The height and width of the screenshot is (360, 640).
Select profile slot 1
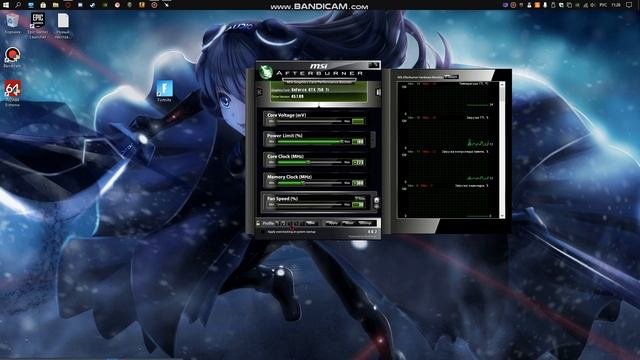point(277,223)
